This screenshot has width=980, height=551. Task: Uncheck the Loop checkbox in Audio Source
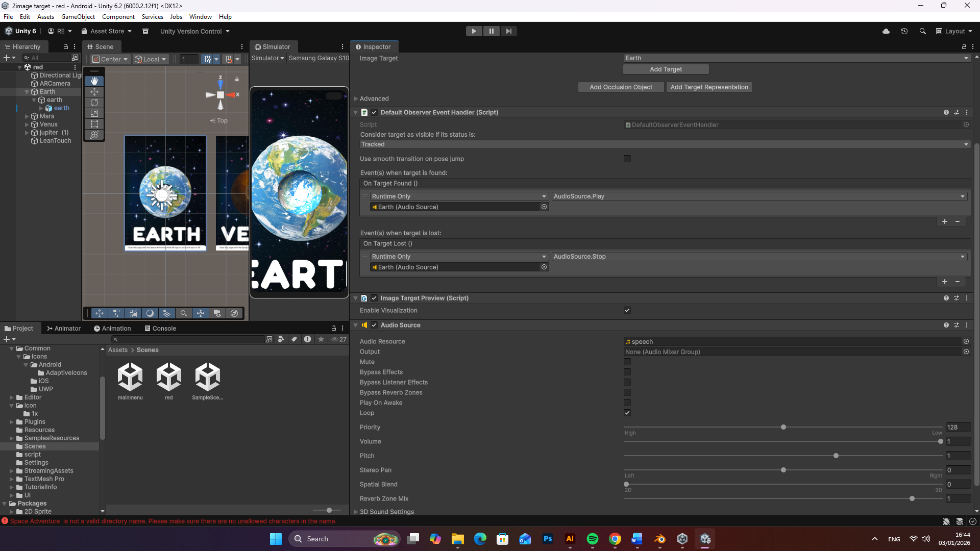coord(627,413)
